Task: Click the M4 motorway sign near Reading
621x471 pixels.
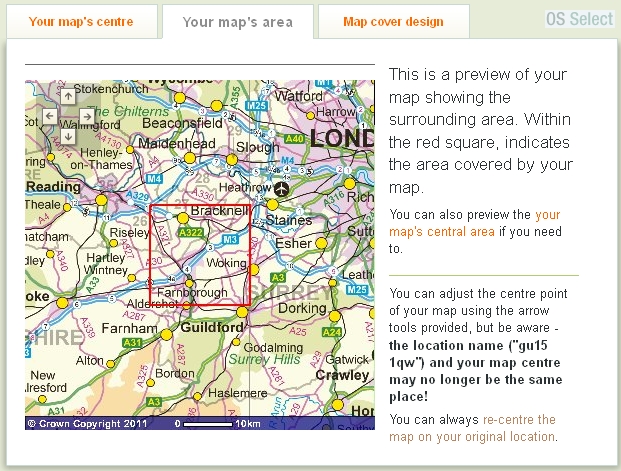Action: [x=154, y=179]
